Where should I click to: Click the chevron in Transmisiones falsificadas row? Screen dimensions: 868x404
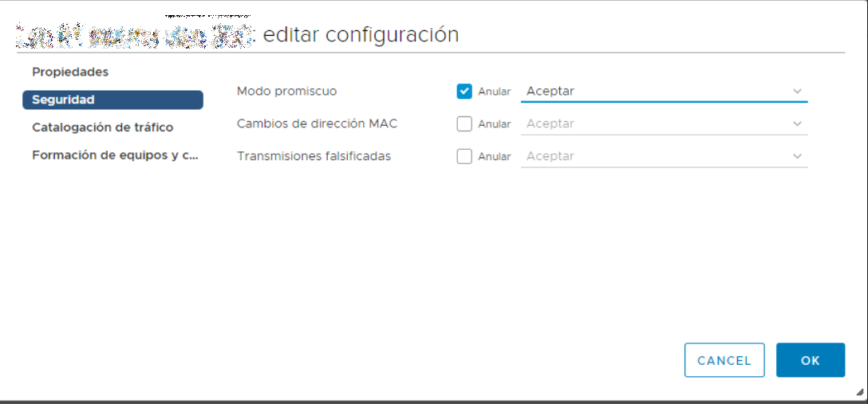tap(797, 156)
